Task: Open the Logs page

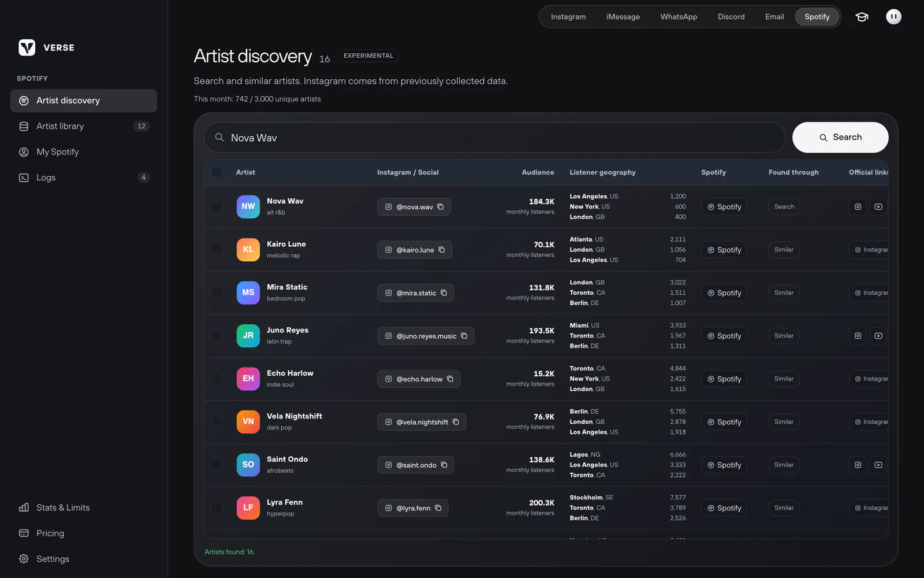Action: [x=84, y=177]
